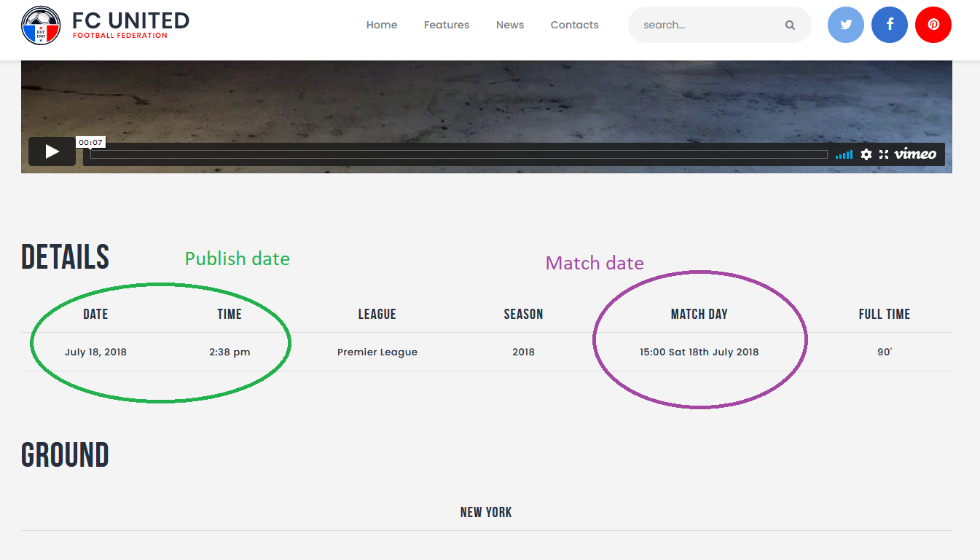
Task: Seek along the video progress bar
Action: pos(459,154)
